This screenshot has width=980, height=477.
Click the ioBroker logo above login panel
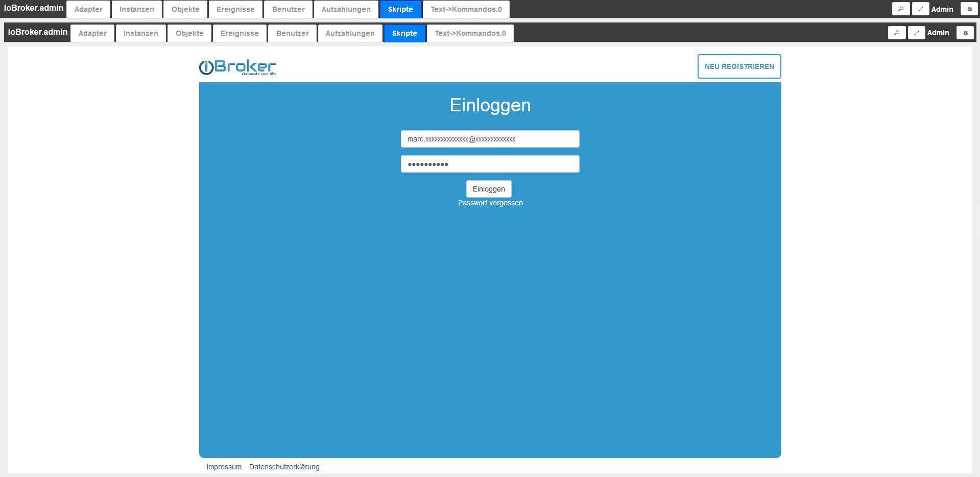point(237,67)
